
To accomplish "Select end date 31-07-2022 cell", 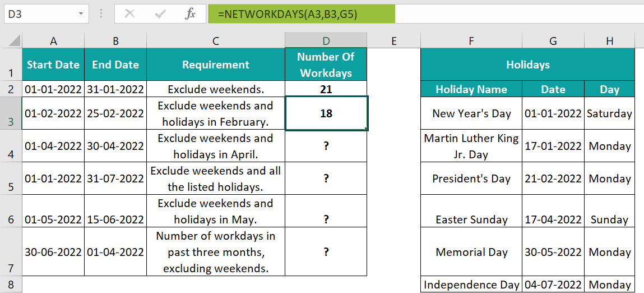I will (115, 178).
